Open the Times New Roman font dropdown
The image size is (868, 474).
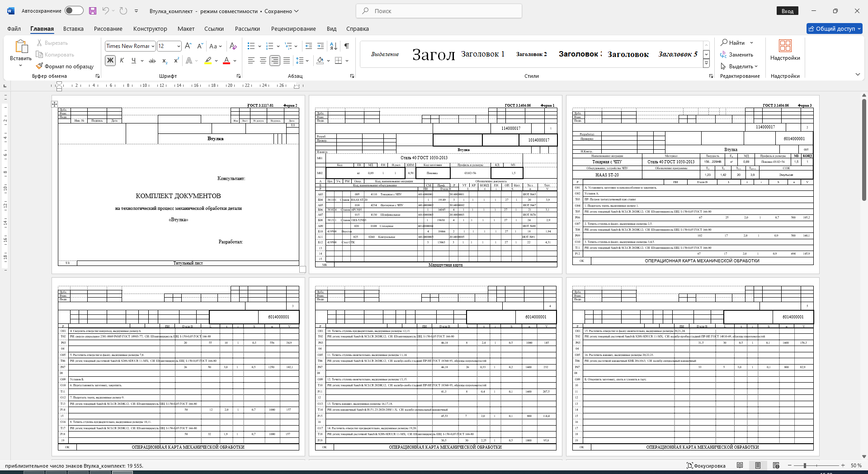click(153, 46)
